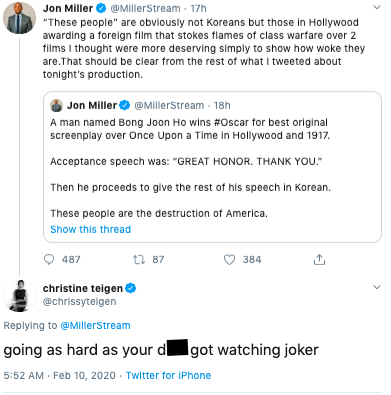Click small avatar in quoted tweet
391x395 pixels.
56,105
